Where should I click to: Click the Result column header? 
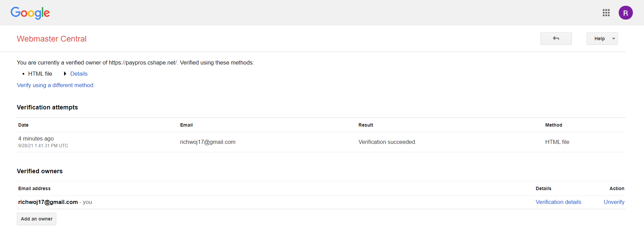tap(366, 125)
